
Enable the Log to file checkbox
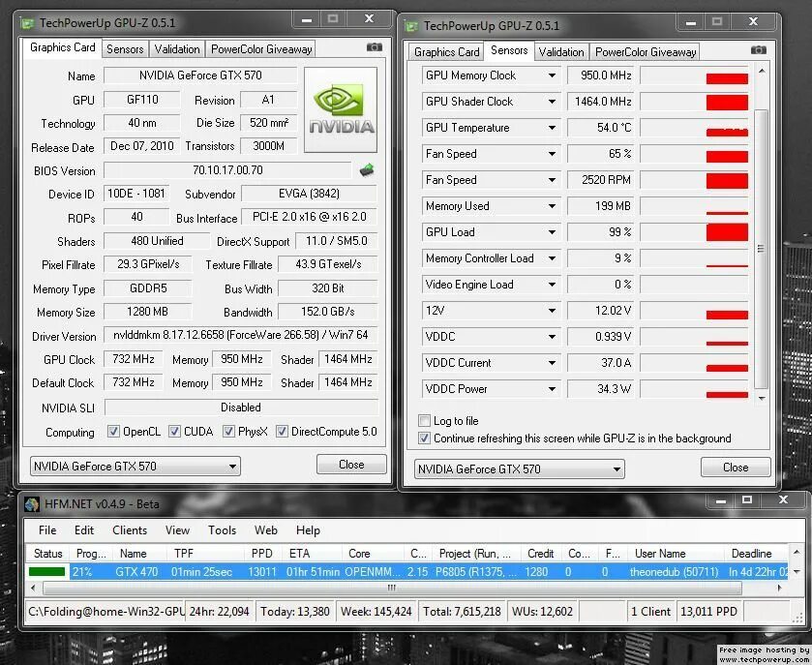424,420
